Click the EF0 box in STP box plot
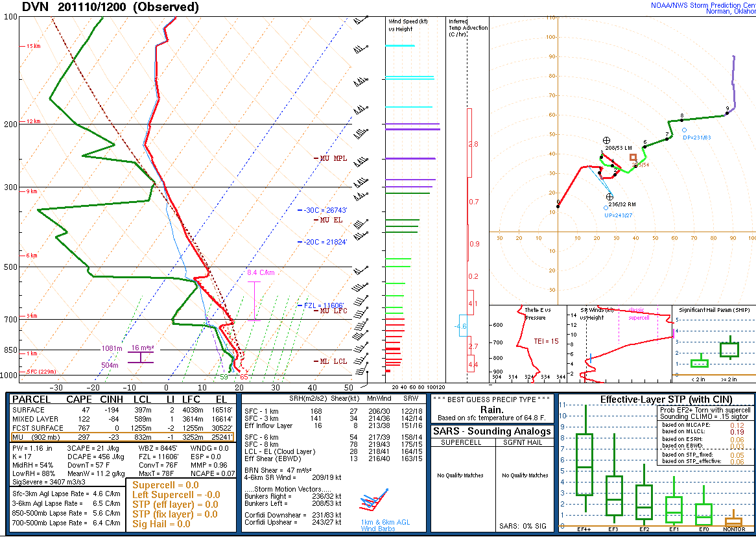 [x=704, y=515]
